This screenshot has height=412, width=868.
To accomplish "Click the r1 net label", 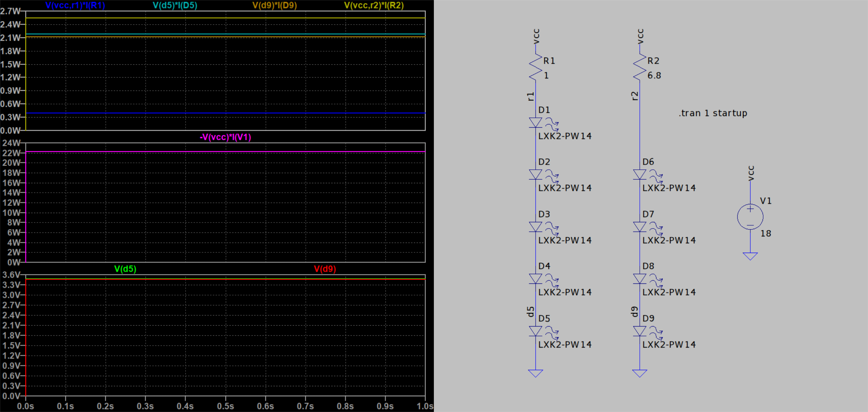I will (531, 96).
